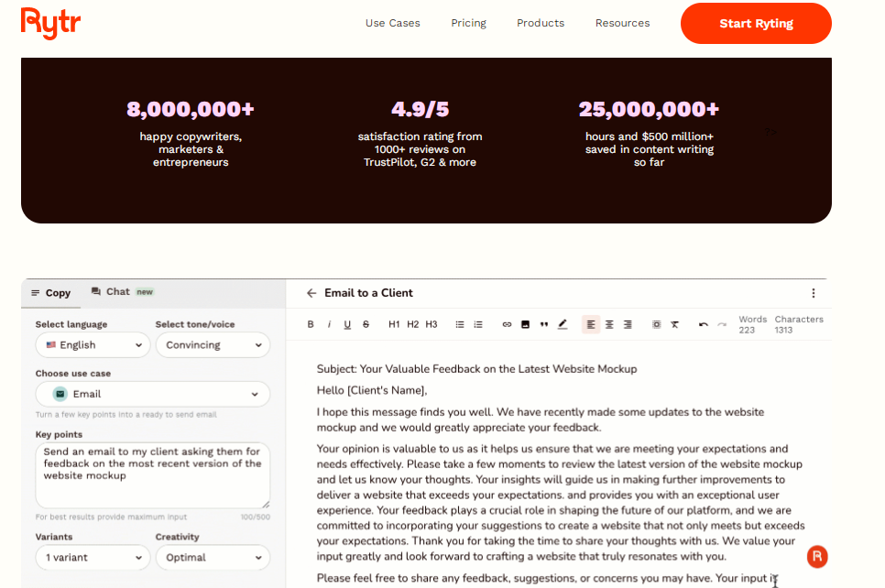Click the 25,000,000+ hours statistic
The width and height of the screenshot is (885, 588).
pos(649,109)
